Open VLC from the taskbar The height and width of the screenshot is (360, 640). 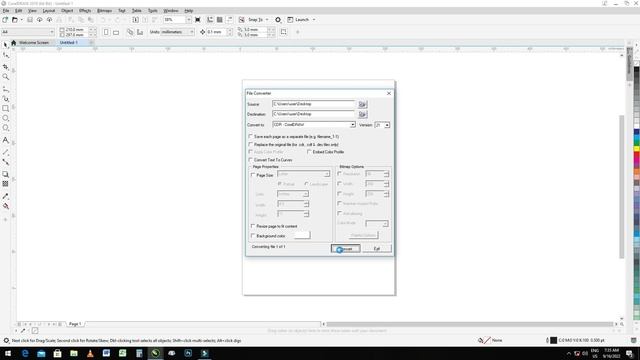click(90, 353)
